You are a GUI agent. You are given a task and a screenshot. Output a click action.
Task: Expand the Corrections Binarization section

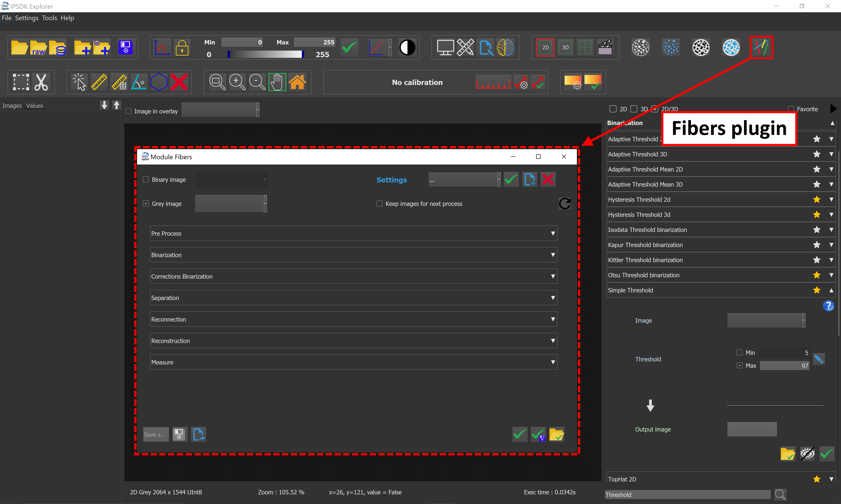tap(353, 276)
